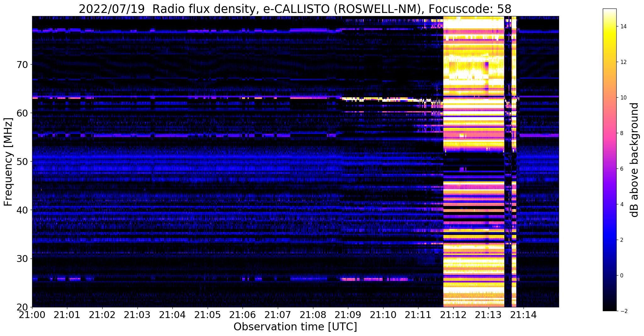Viewport: 644px width, 336px height.
Task: Click the Frequency [MHz] axis label
Action: point(8,162)
